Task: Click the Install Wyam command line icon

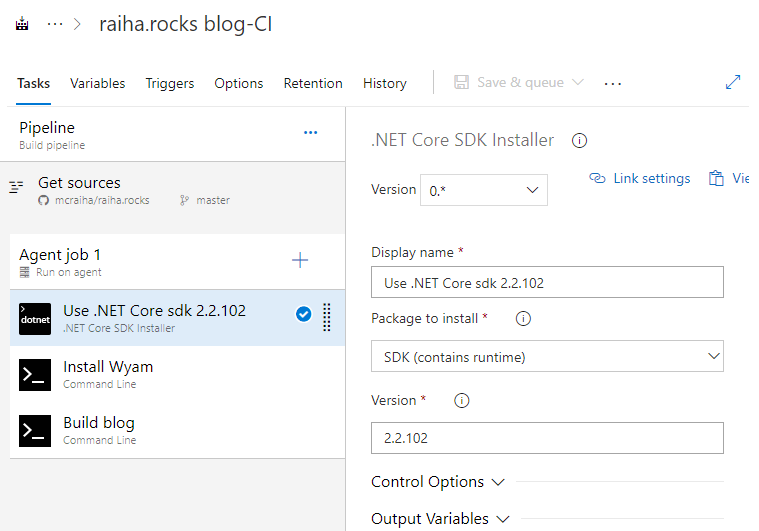Action: 35,375
